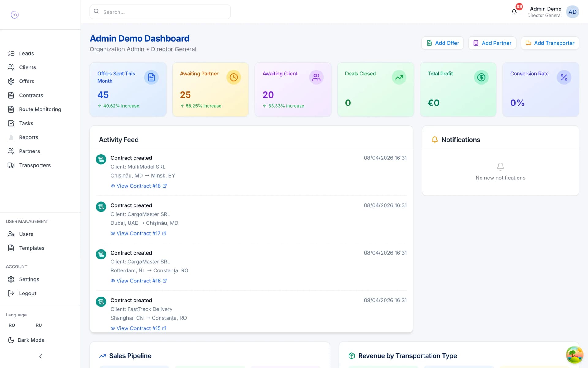The height and width of the screenshot is (368, 588).
Task: Click the Total Profit dollar icon
Action: [481, 77]
